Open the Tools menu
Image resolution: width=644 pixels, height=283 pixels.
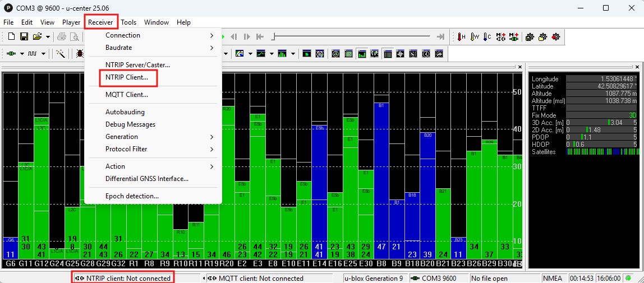(x=128, y=22)
